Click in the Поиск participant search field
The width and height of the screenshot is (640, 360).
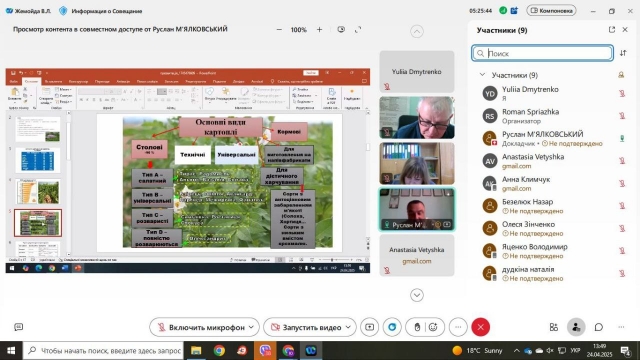point(542,53)
